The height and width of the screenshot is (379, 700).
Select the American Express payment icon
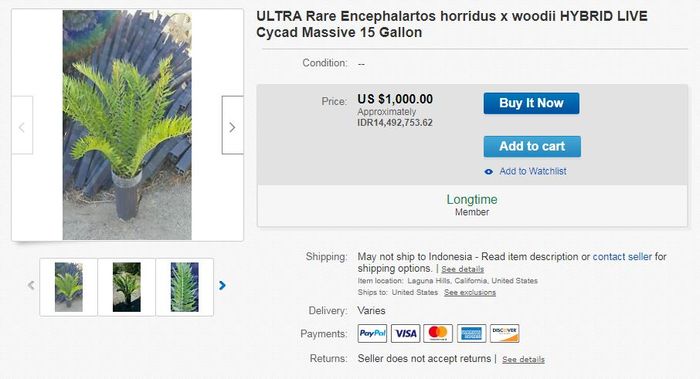pyautogui.click(x=471, y=333)
